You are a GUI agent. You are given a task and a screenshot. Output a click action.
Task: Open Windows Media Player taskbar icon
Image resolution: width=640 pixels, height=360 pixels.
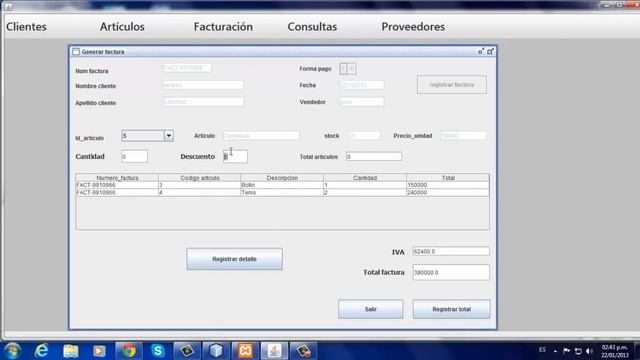point(99,351)
